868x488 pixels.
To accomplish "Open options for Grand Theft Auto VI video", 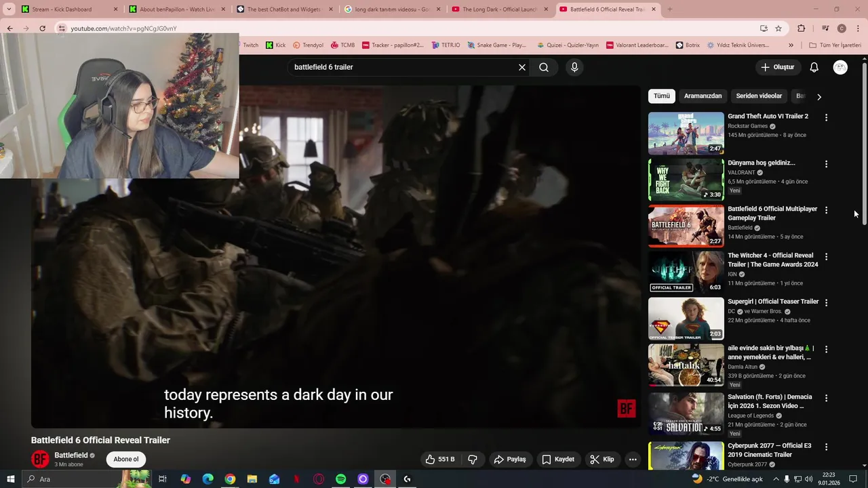I will [x=826, y=117].
